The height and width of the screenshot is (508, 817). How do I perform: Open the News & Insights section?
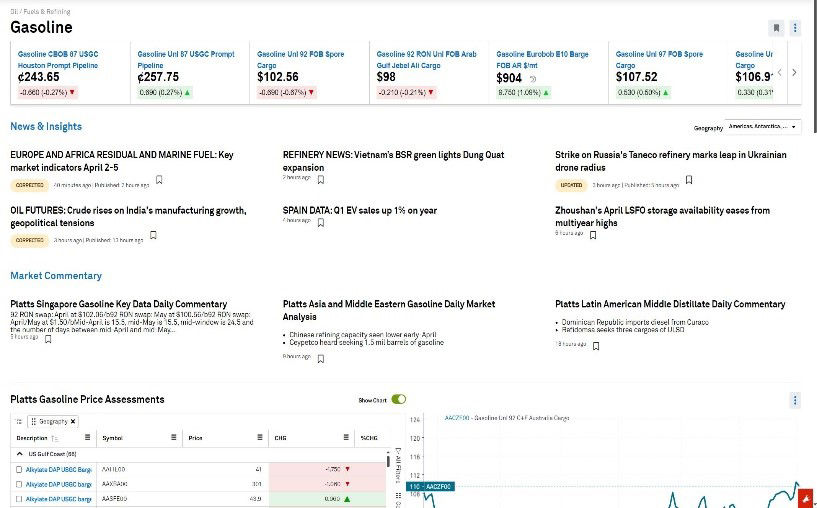pos(46,127)
